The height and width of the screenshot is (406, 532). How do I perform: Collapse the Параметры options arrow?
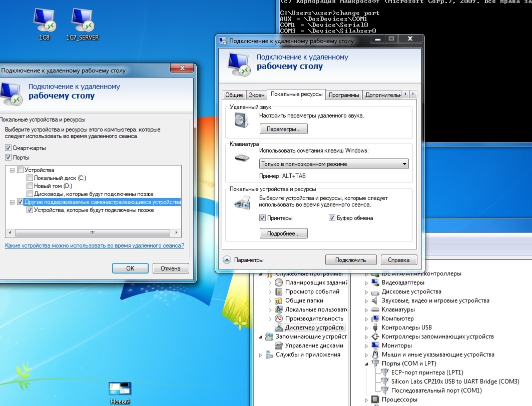227,260
